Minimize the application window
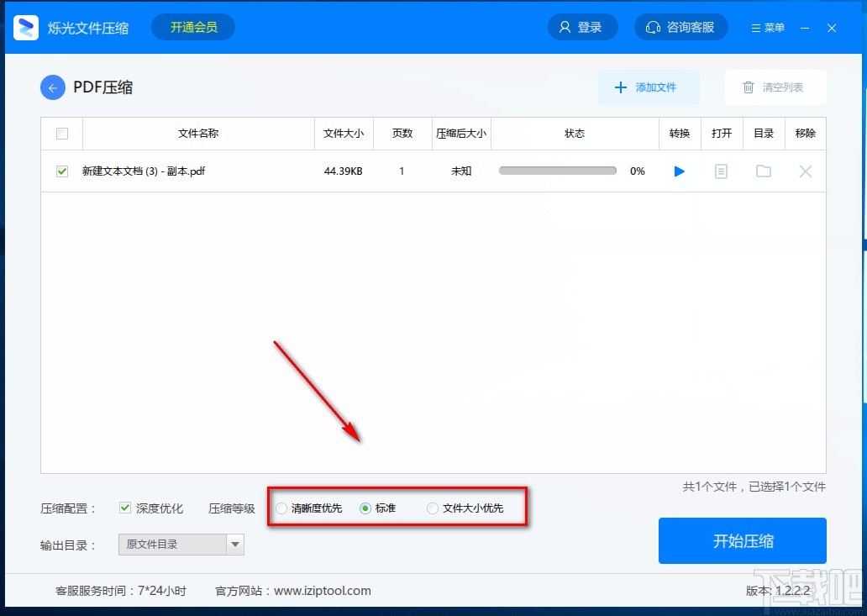This screenshot has width=867, height=616. click(x=805, y=28)
